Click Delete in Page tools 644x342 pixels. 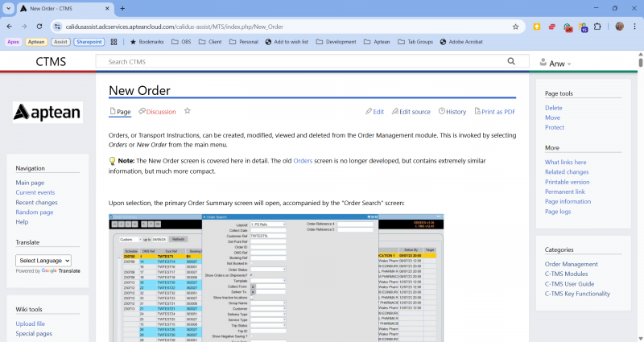(554, 108)
